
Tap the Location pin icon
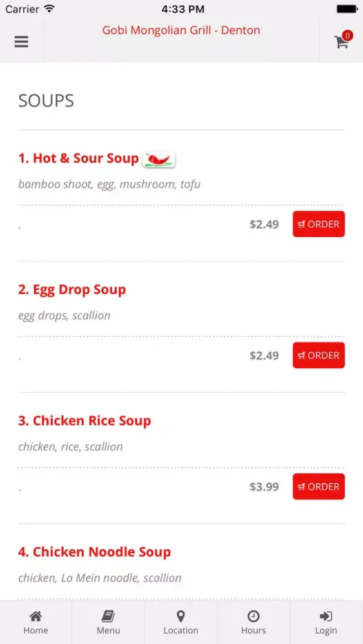pos(181,616)
